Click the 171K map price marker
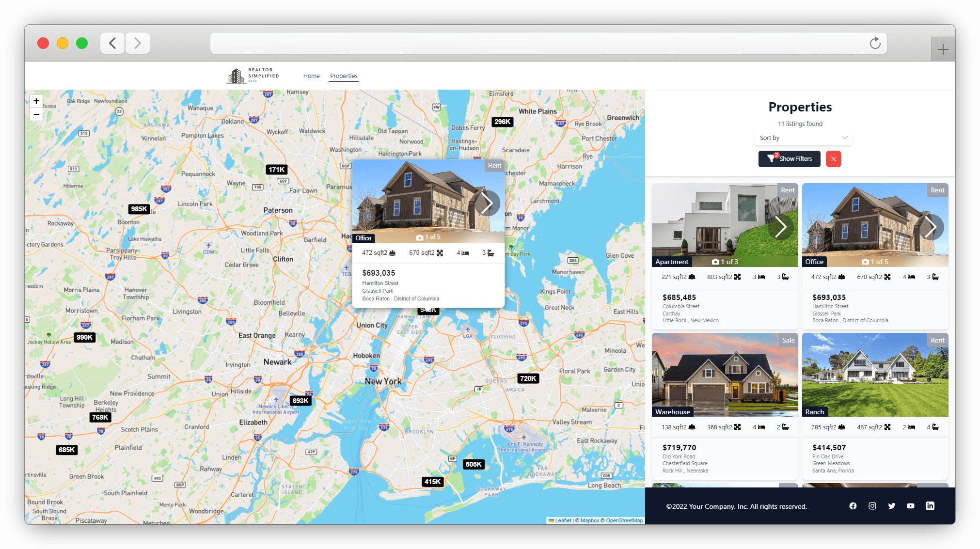 coord(277,170)
